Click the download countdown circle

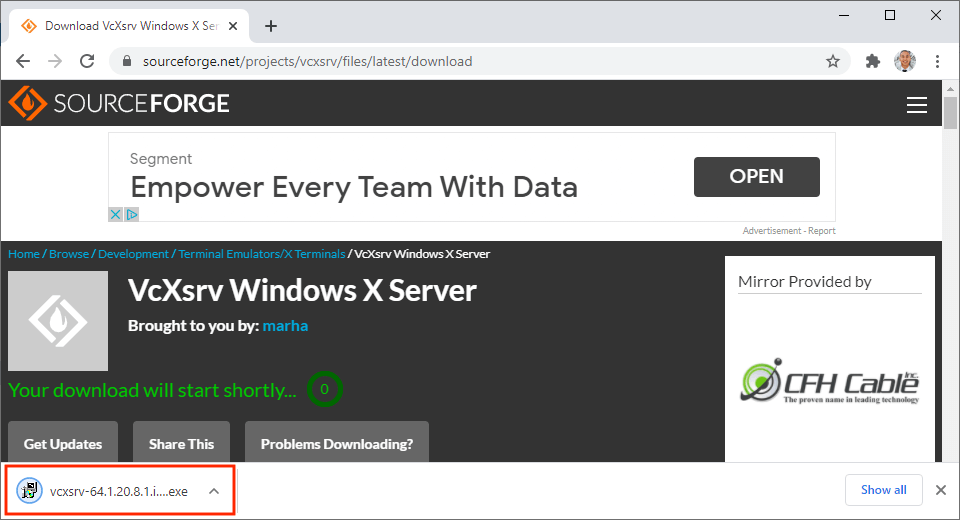coord(324,389)
